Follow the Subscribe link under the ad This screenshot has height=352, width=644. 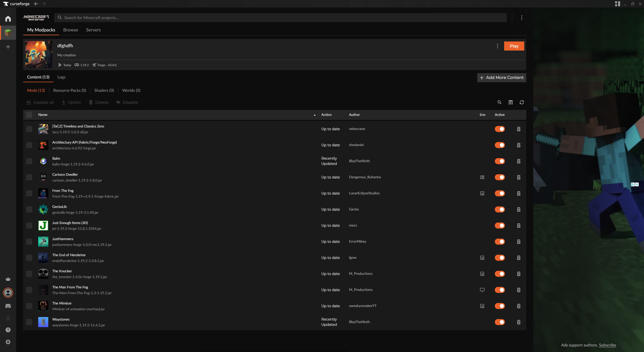pos(607,345)
